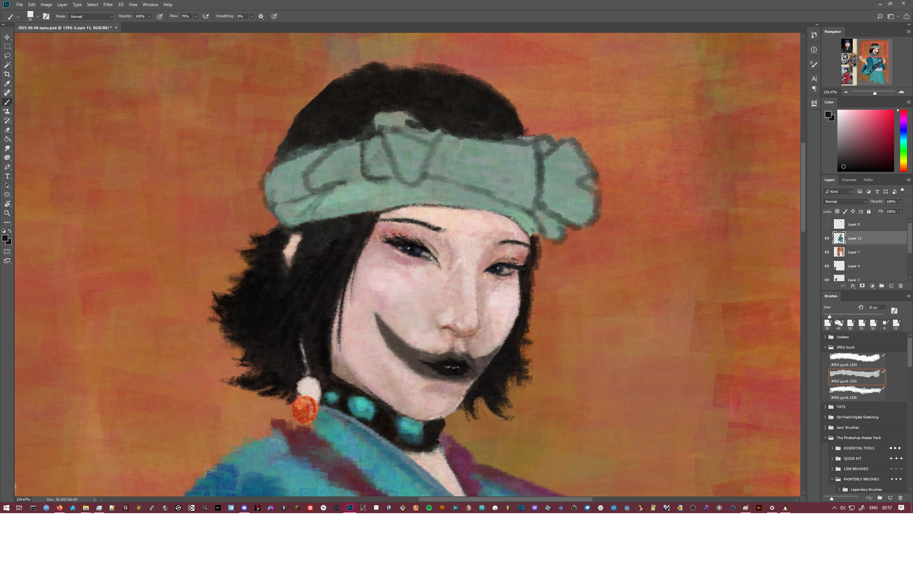913x588 pixels.
Task: Click the hue slider strip
Action: click(x=903, y=141)
